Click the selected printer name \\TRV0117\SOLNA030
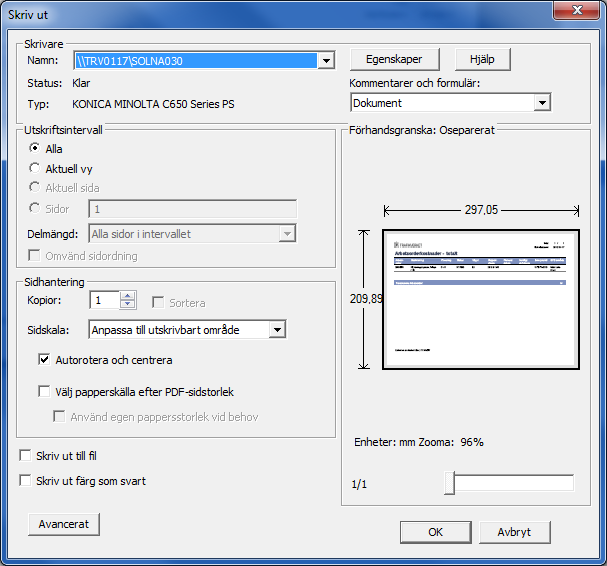Image resolution: width=607 pixels, height=566 pixels. [x=196, y=60]
